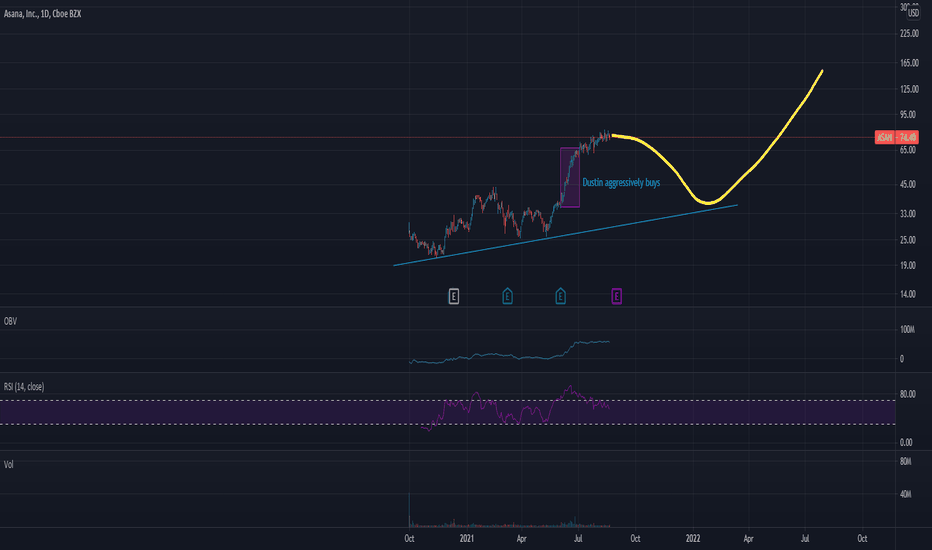The image size is (932, 550).
Task: Select the purple highlighted rectangle drawing
Action: click(x=570, y=177)
